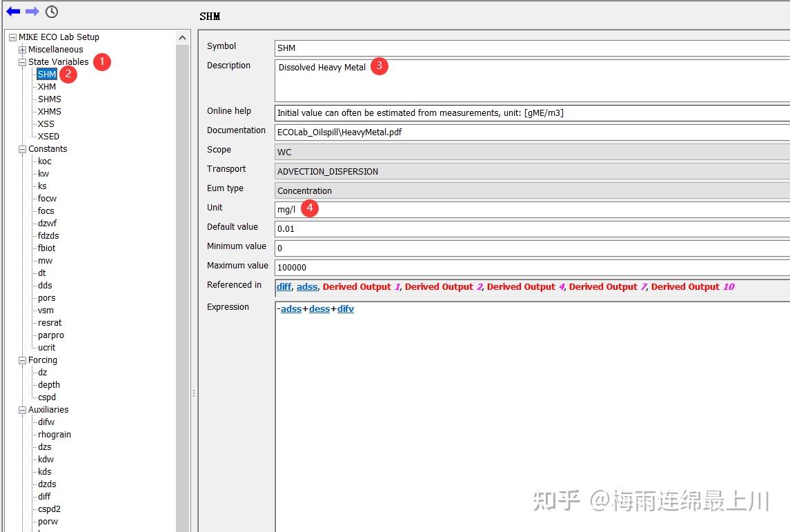Open the Transport ADVECTION_DISPERSION dropdown
The image size is (790, 532).
[x=532, y=171]
